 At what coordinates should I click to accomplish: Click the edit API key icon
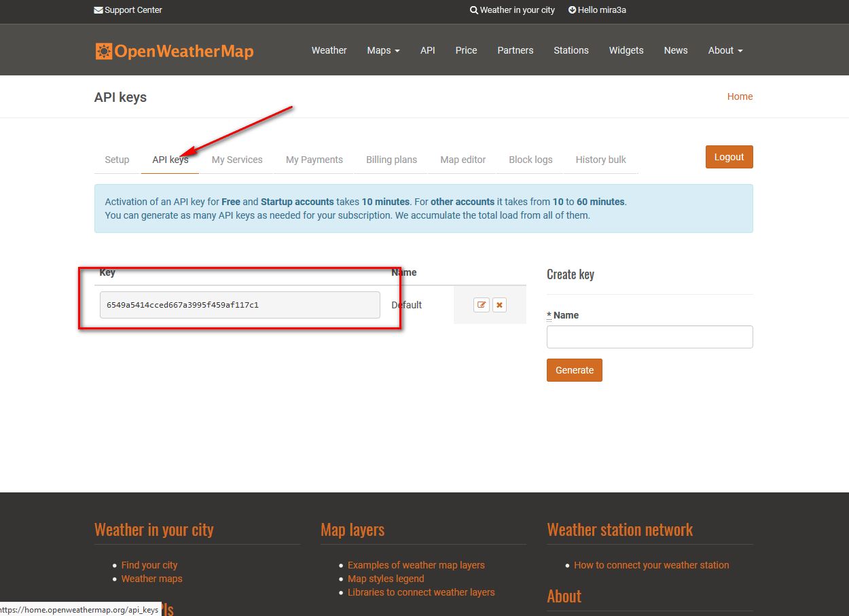coord(482,305)
